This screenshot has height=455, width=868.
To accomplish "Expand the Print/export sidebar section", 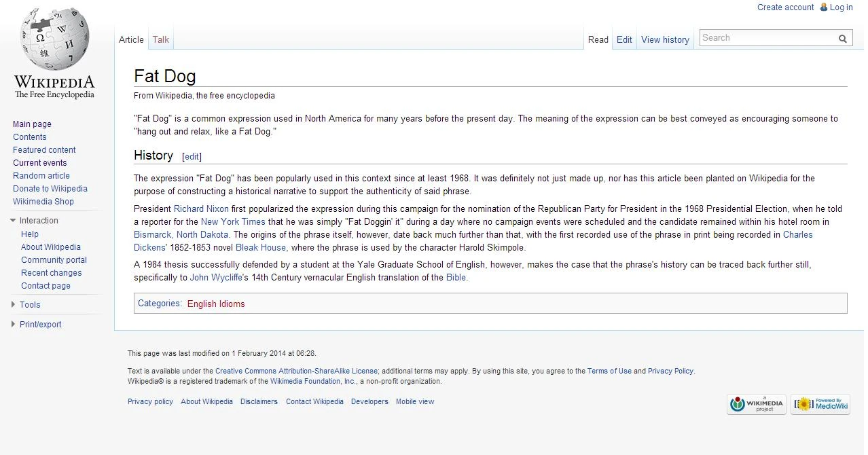I will 13,325.
